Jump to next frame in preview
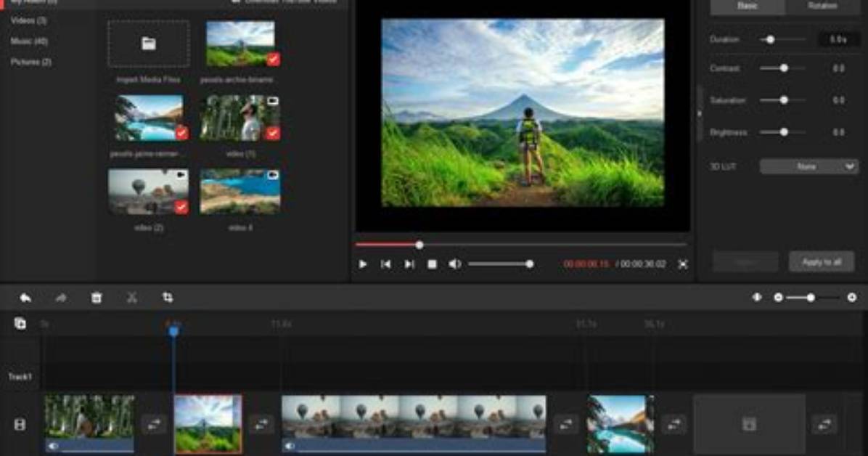This screenshot has height=456, width=868. point(409,264)
